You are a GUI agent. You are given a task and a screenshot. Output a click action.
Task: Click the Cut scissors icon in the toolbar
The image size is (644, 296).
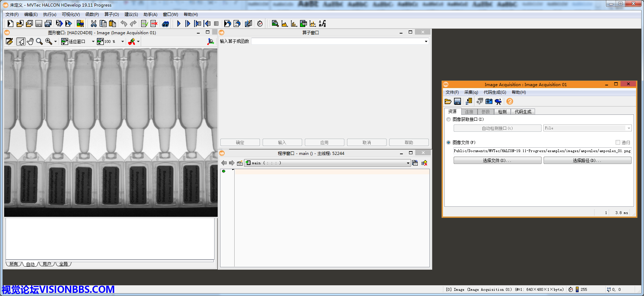93,24
